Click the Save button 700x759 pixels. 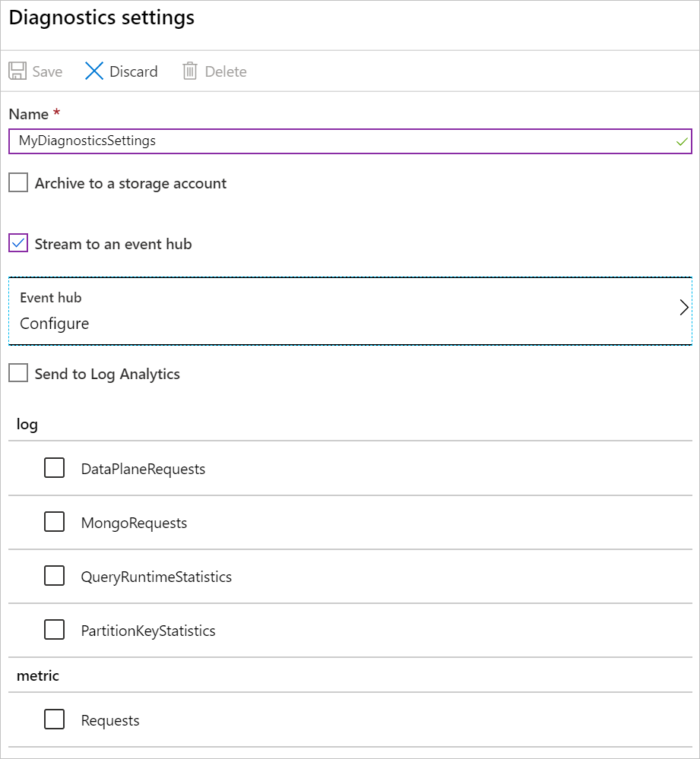click(34, 71)
